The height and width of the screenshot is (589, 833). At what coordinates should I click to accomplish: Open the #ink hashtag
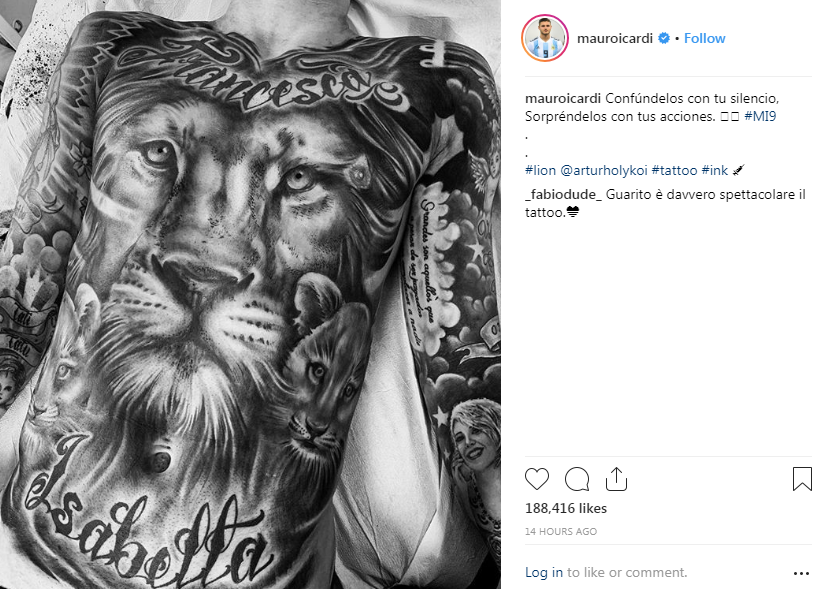715,170
